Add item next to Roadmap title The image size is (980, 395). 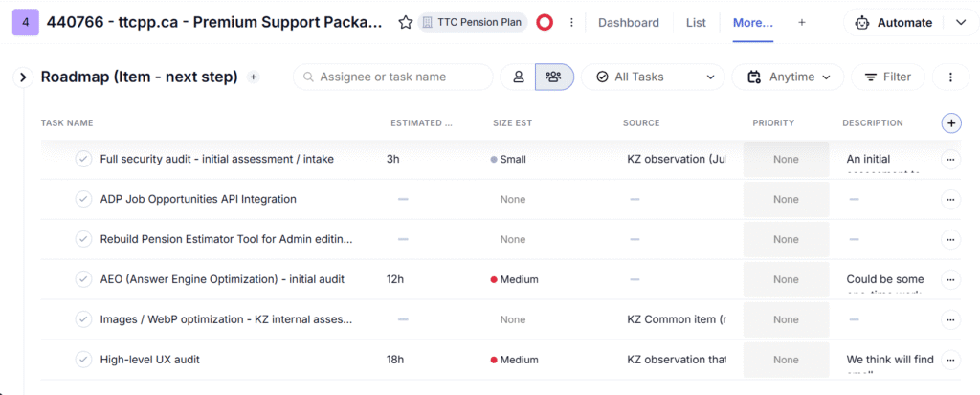[253, 77]
